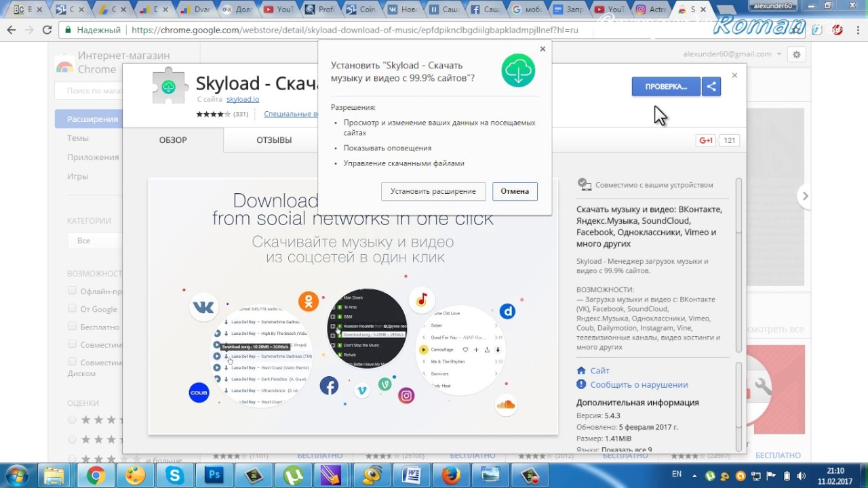Screen dimensions: 868x488
Task: Enable the От Google filter checkbox
Action: point(72,308)
